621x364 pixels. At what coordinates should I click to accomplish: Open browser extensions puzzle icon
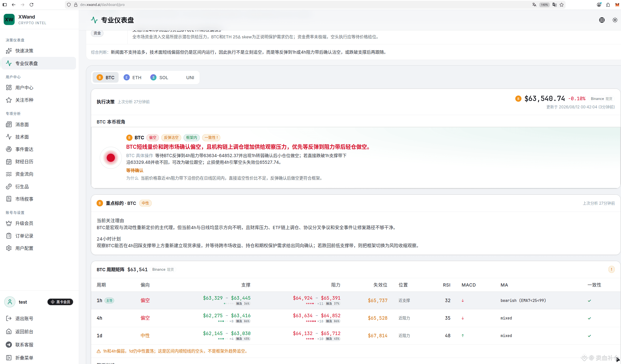[x=608, y=5]
